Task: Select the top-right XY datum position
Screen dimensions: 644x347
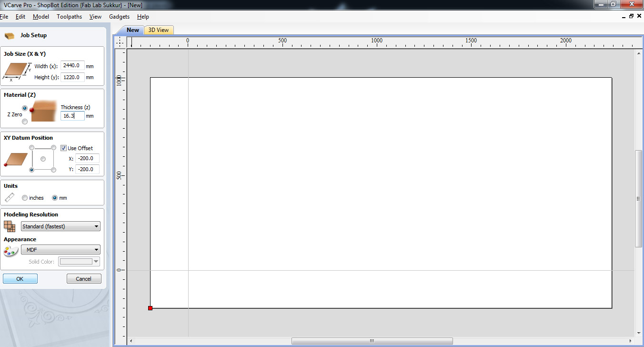Action: click(53, 148)
